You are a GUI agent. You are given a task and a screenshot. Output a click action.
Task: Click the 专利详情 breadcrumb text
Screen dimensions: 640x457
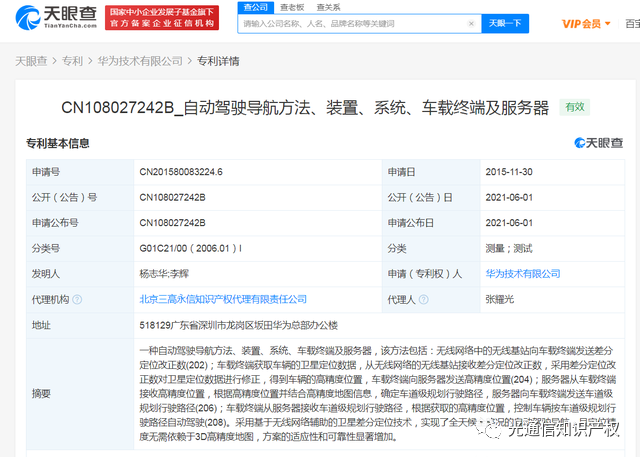(x=218, y=61)
